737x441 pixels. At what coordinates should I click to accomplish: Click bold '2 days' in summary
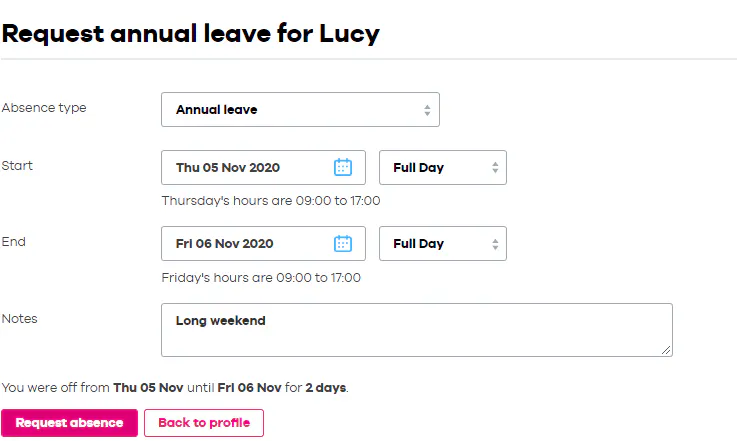[x=324, y=387]
